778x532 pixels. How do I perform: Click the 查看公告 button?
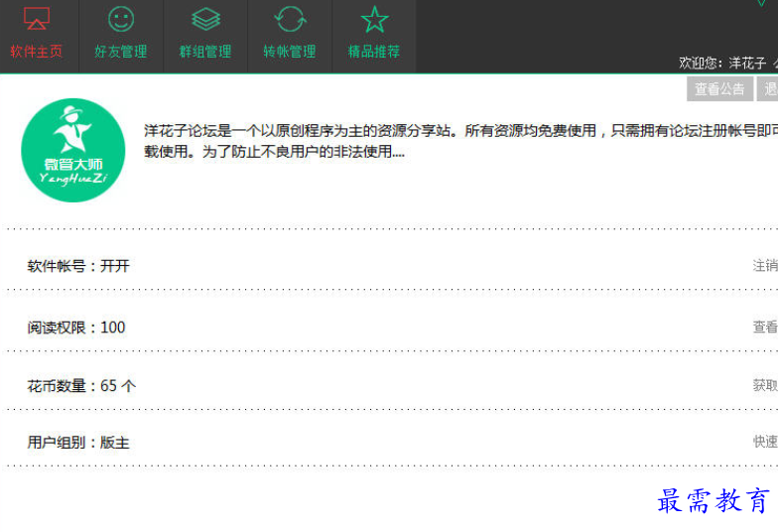click(x=719, y=89)
